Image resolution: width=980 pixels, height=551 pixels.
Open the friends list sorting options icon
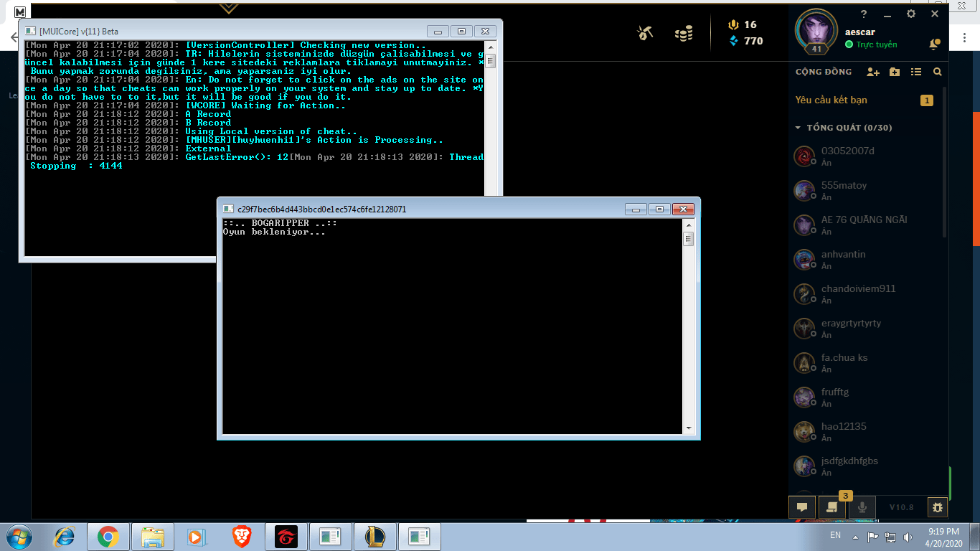(916, 72)
